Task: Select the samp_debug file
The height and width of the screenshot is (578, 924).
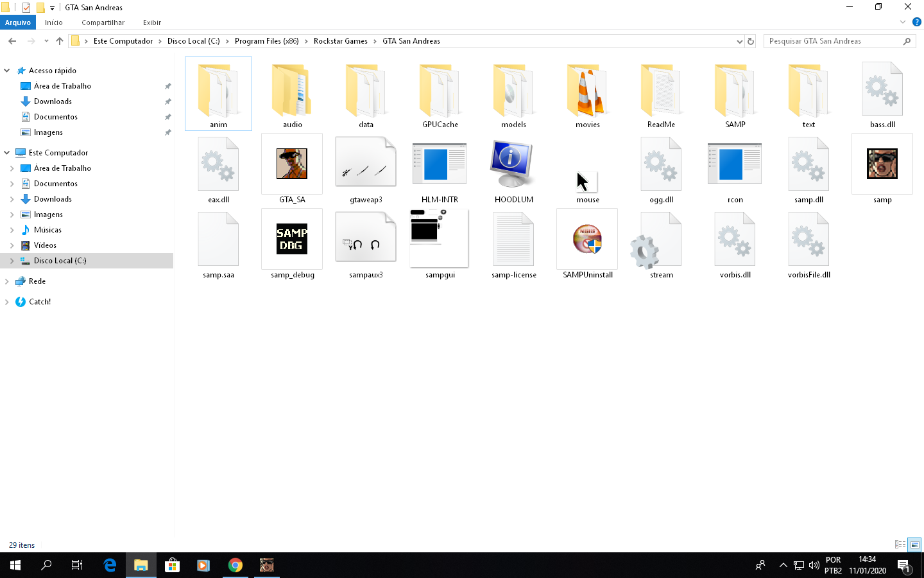Action: pos(292,244)
